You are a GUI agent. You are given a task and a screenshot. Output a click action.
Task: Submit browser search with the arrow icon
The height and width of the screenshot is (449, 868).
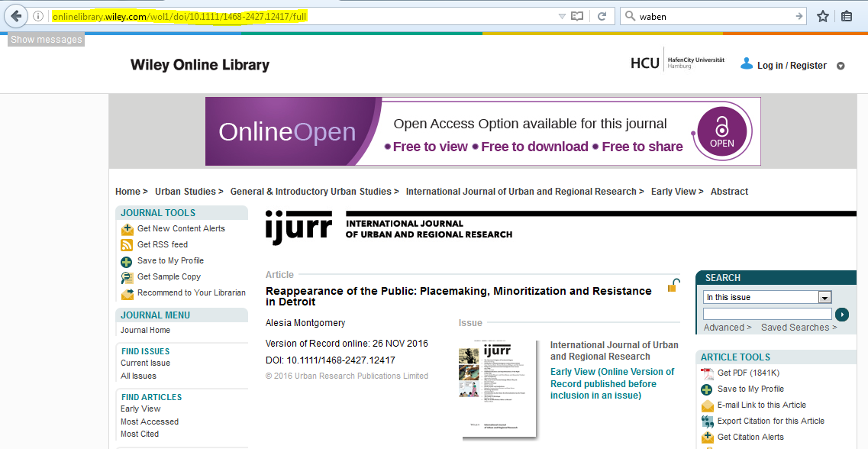click(799, 16)
